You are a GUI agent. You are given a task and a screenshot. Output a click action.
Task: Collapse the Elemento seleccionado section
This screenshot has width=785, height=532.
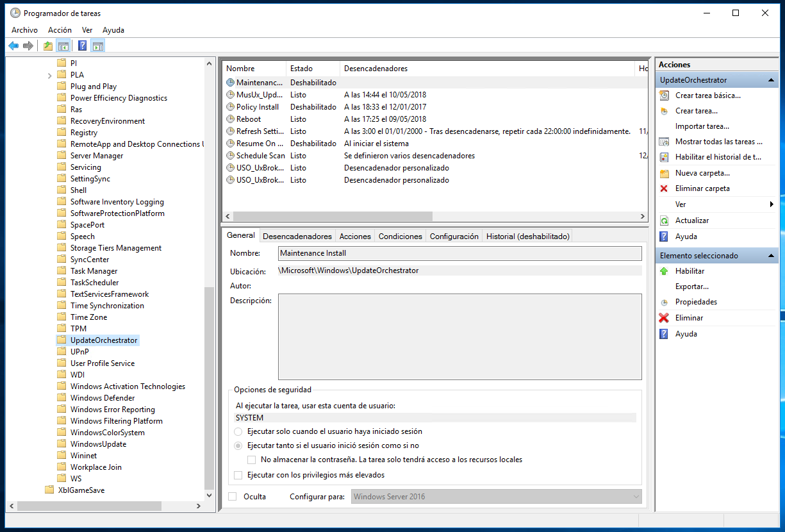pyautogui.click(x=772, y=256)
